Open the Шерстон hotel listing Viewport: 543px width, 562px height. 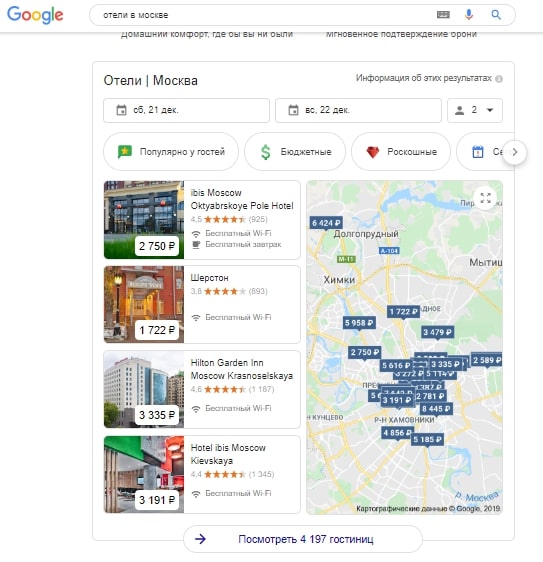click(x=202, y=304)
